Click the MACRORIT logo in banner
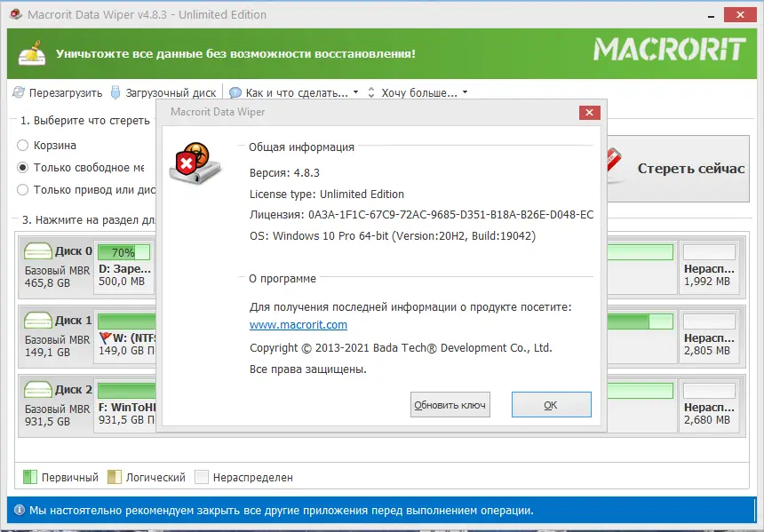 coord(670,49)
